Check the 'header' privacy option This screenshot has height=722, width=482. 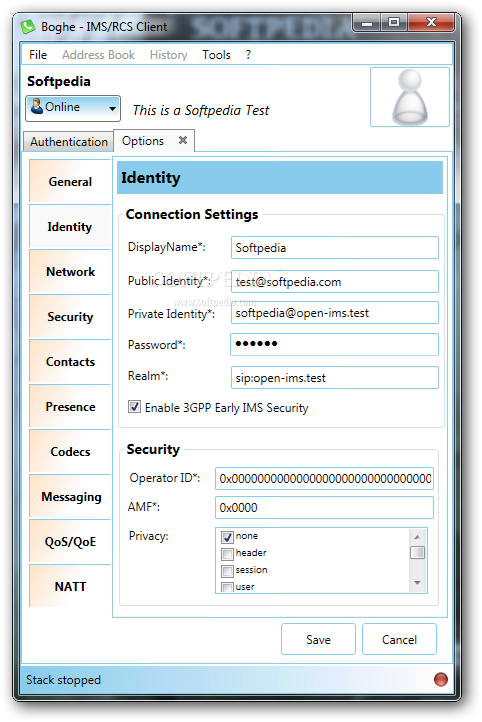click(x=227, y=553)
